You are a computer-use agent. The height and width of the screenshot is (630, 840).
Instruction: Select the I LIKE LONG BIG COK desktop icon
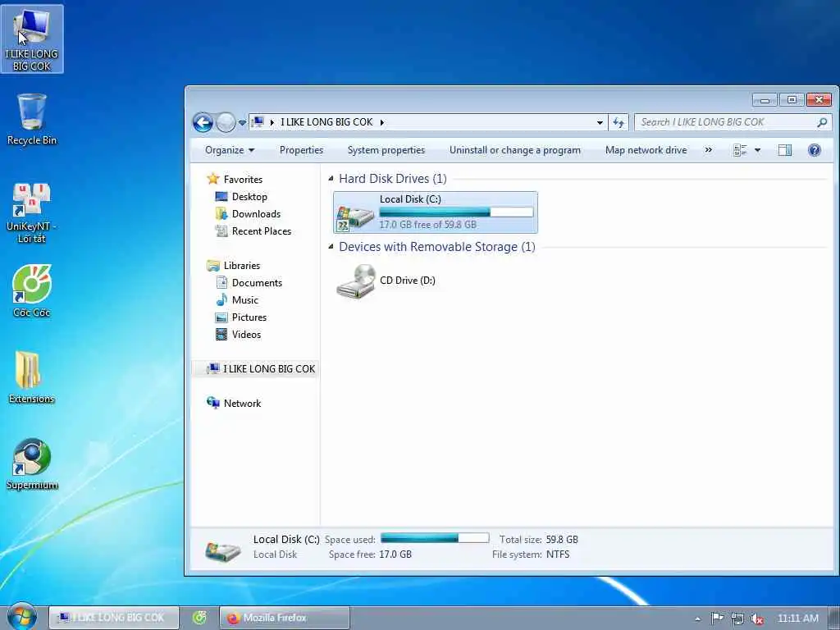point(32,39)
